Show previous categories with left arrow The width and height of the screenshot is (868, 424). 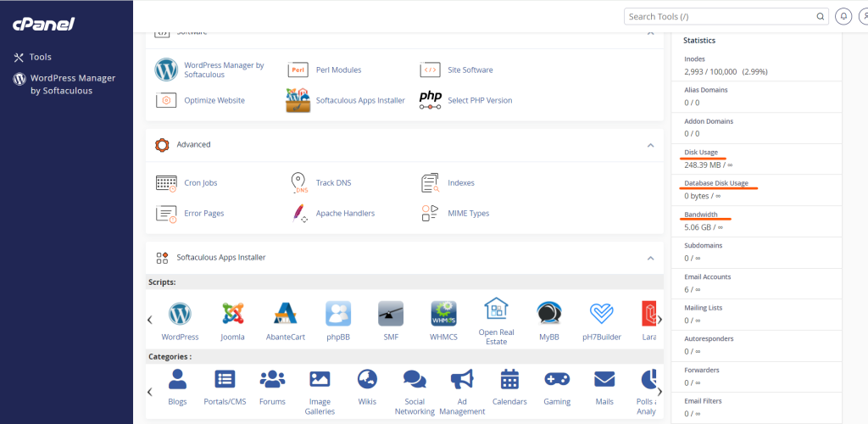150,392
